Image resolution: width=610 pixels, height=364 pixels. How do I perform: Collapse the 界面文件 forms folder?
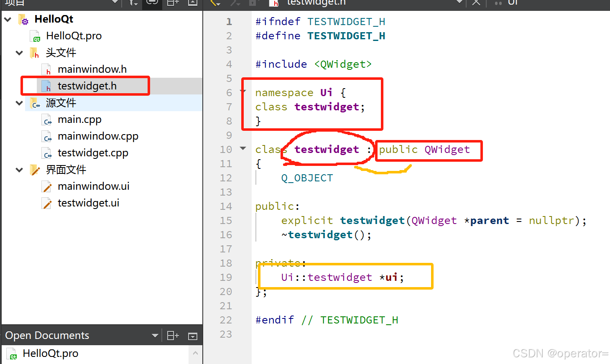19,170
